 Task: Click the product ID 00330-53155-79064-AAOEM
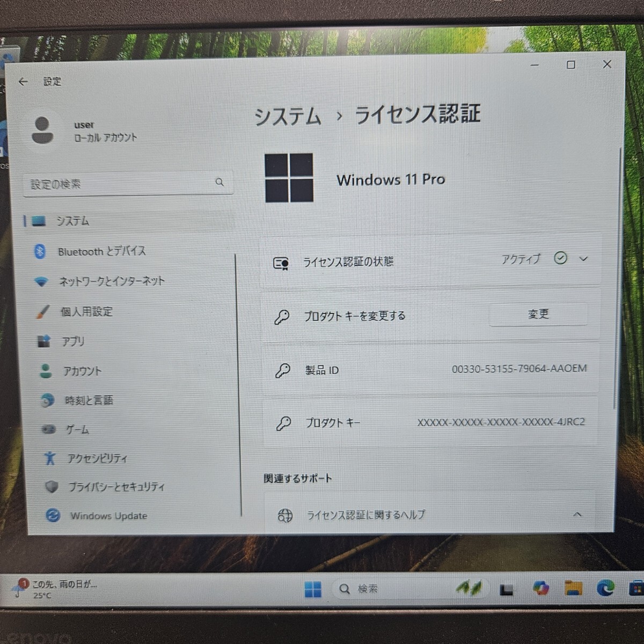(519, 369)
